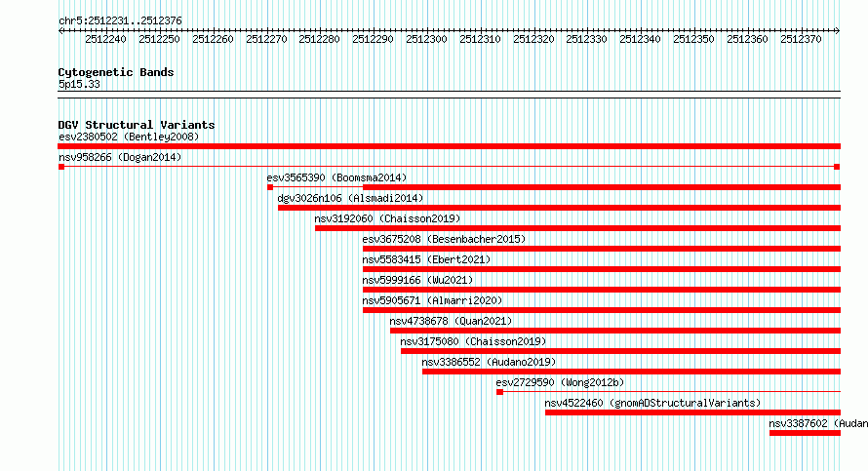Click the nsv5583415 (Ebert2021) label
The width and height of the screenshot is (868, 471).
426,259
